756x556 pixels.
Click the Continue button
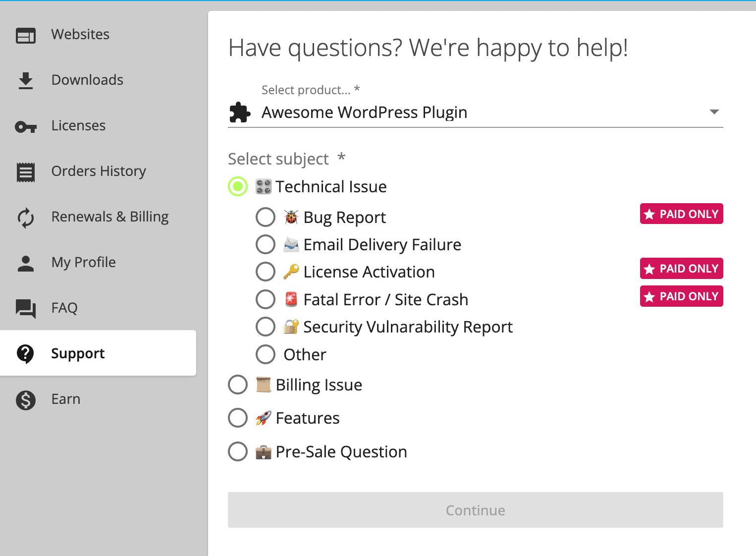click(x=476, y=510)
